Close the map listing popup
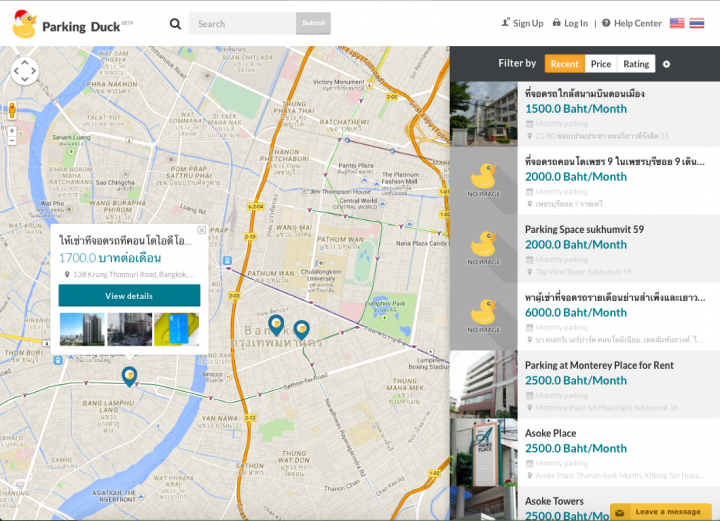The width and height of the screenshot is (720, 521). tap(202, 230)
